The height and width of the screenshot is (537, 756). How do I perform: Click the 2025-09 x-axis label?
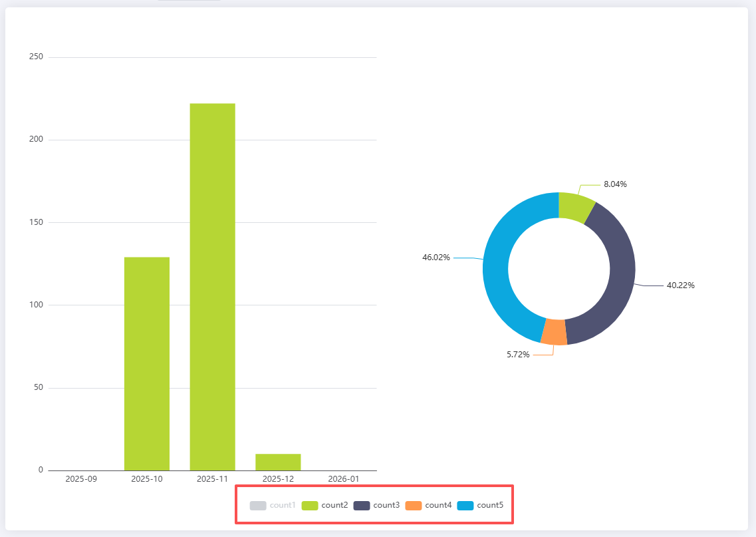coord(81,479)
